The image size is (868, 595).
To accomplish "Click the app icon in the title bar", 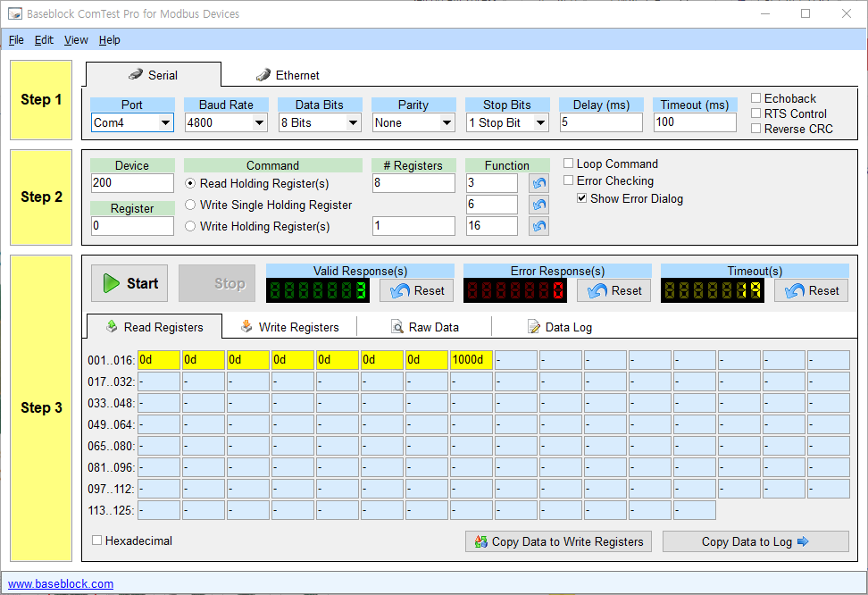I will [15, 14].
